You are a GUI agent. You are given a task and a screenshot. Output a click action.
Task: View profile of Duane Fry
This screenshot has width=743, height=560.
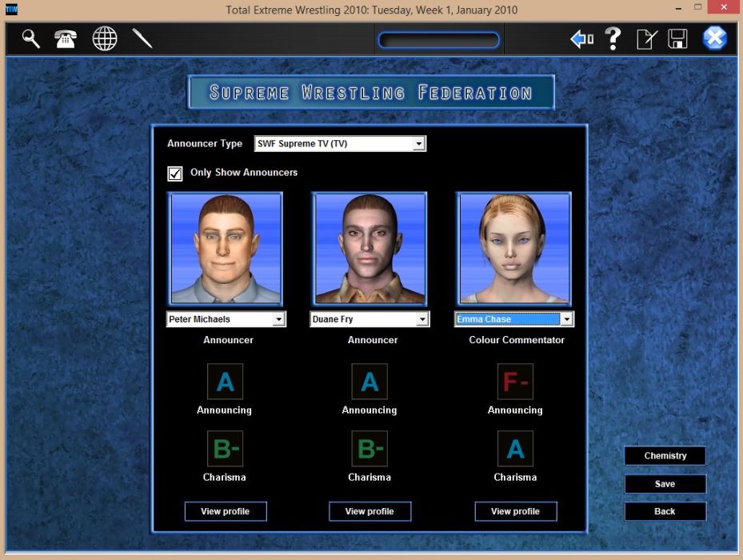coord(370,511)
